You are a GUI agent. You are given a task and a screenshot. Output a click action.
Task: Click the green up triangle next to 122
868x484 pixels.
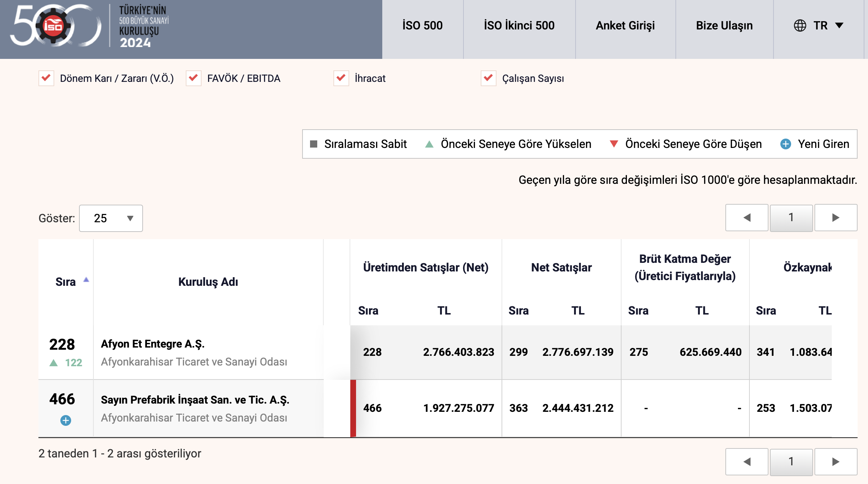[54, 363]
